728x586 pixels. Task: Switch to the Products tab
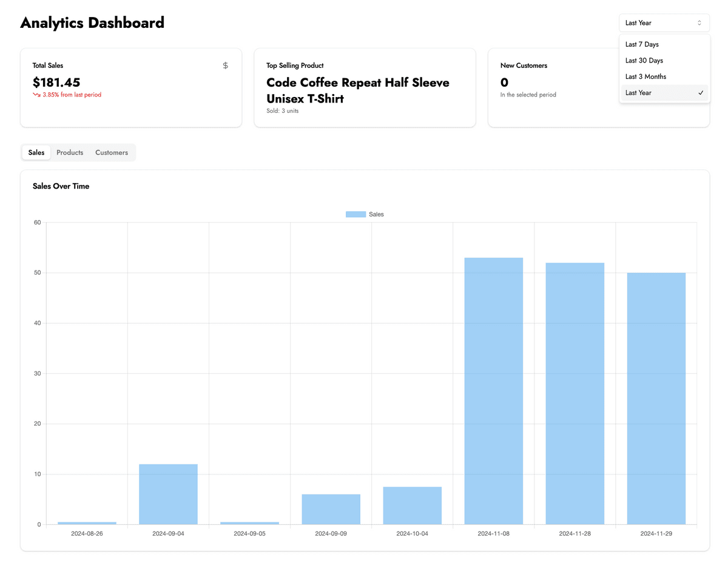tap(70, 152)
